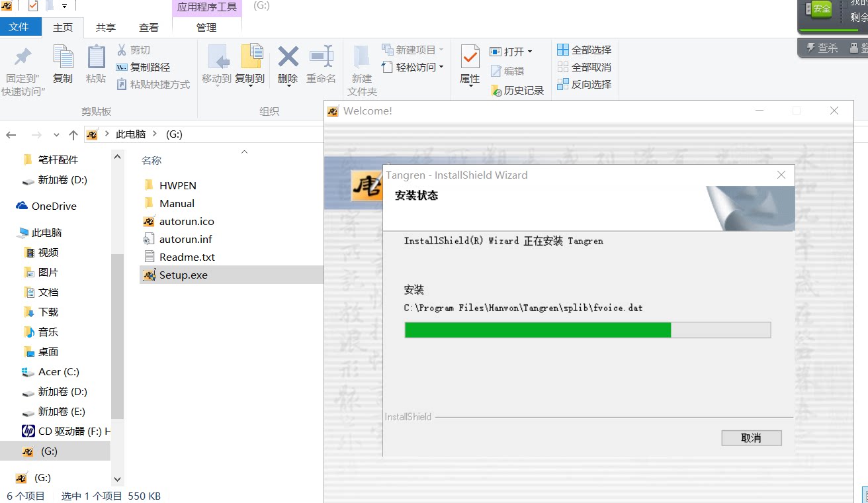The image size is (868, 503).
Task: Click navigation pane scrollbar down arrow
Action: coord(118,479)
